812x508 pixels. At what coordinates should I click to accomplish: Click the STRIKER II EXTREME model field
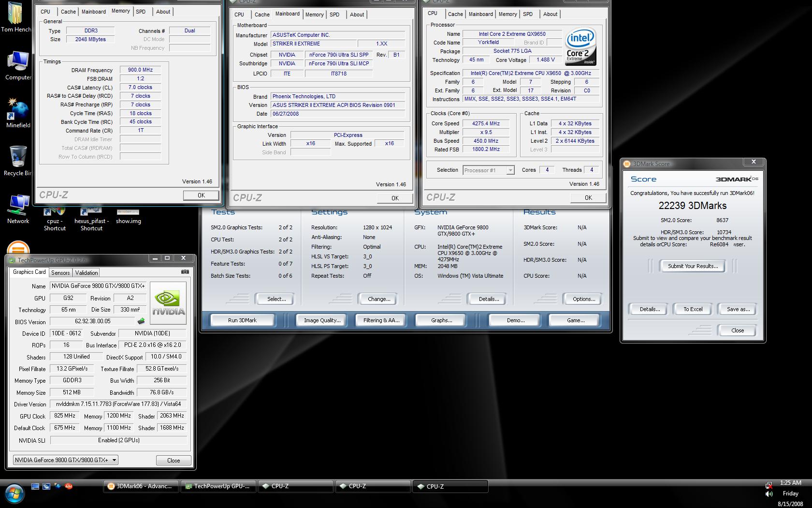click(313, 44)
